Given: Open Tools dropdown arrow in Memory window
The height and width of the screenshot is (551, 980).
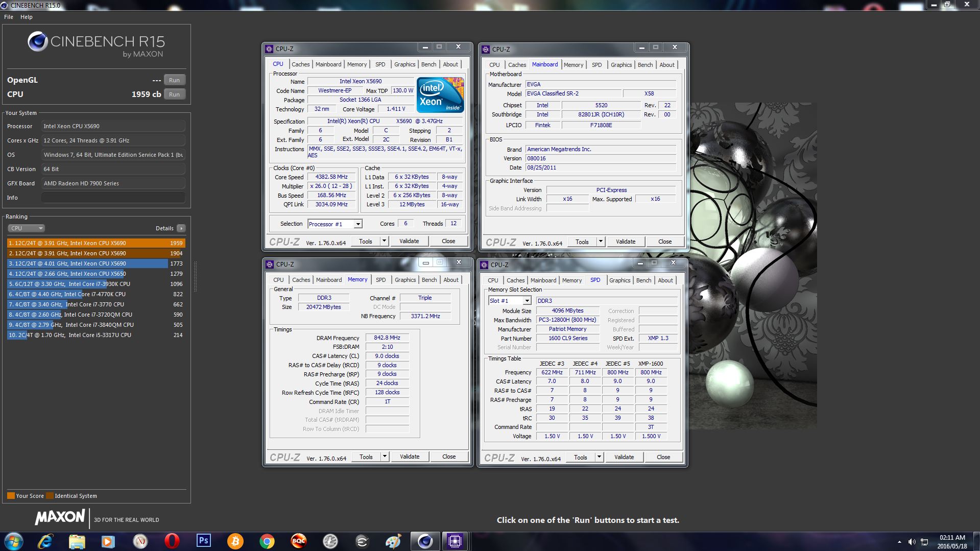Looking at the screenshot, I should pyautogui.click(x=385, y=457).
